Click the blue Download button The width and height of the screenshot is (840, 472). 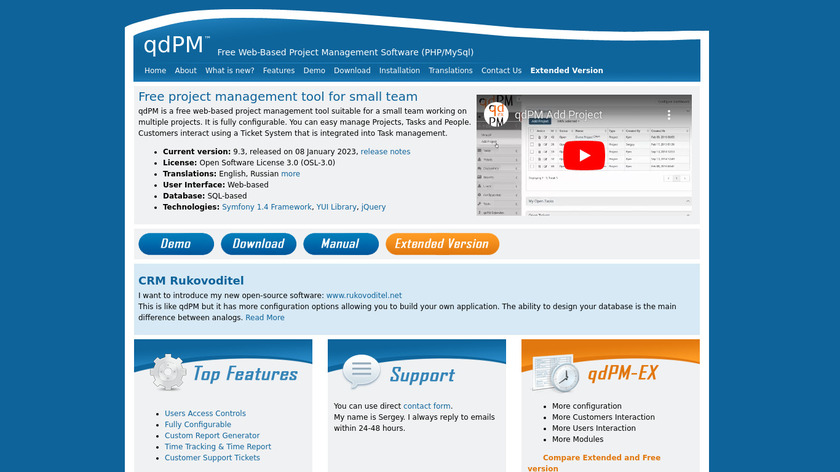259,244
